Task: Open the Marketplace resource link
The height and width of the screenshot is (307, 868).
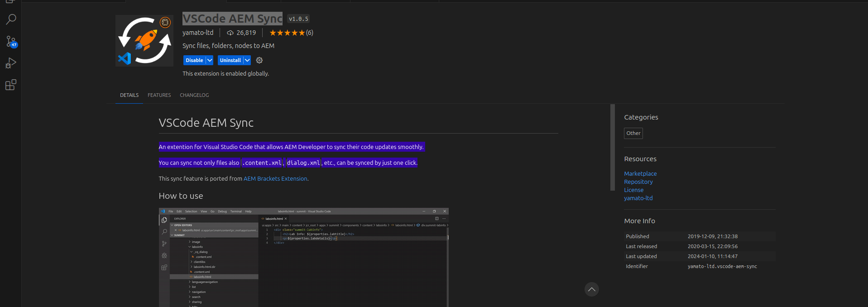Action: [640, 173]
